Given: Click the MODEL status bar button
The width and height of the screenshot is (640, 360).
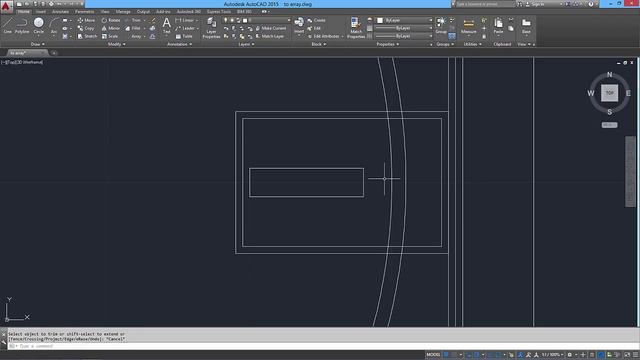Looking at the screenshot, I should coord(433,355).
